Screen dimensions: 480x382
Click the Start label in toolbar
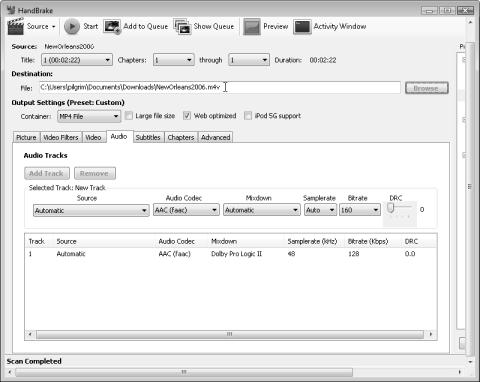point(90,26)
